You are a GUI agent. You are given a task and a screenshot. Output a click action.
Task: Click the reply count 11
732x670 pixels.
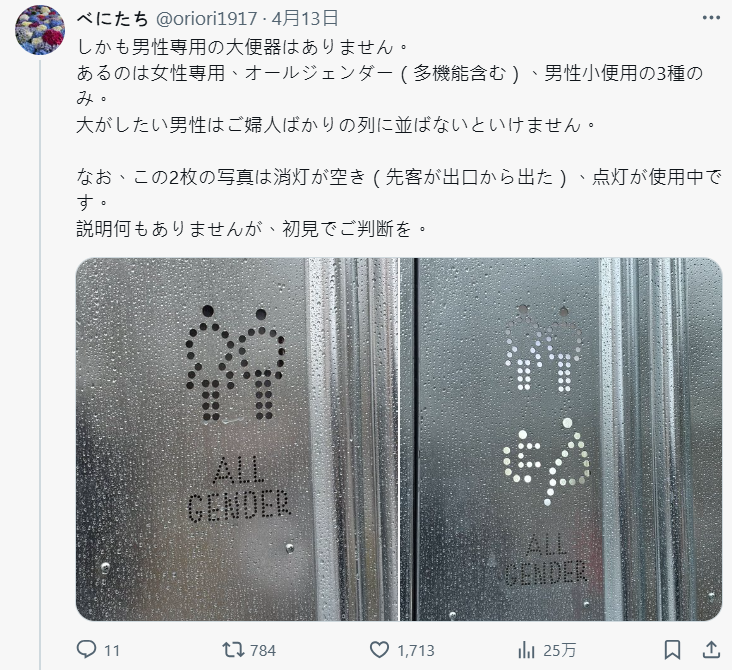(x=112, y=650)
